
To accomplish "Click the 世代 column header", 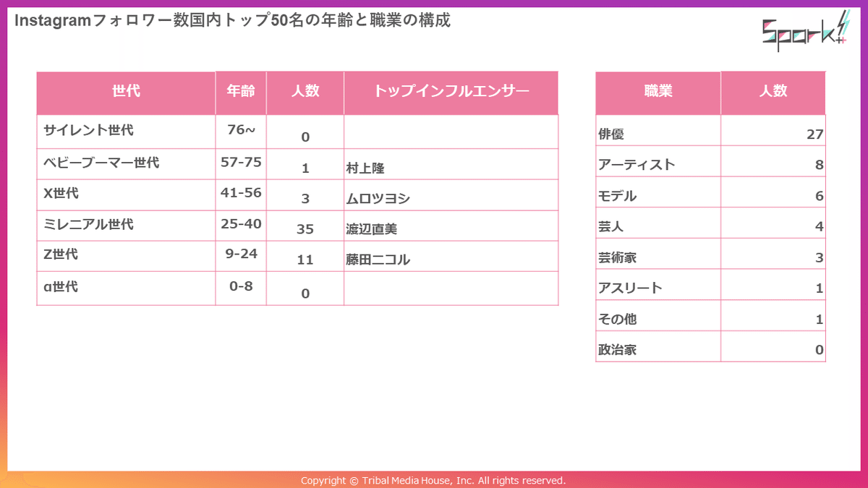I will 126,92.
